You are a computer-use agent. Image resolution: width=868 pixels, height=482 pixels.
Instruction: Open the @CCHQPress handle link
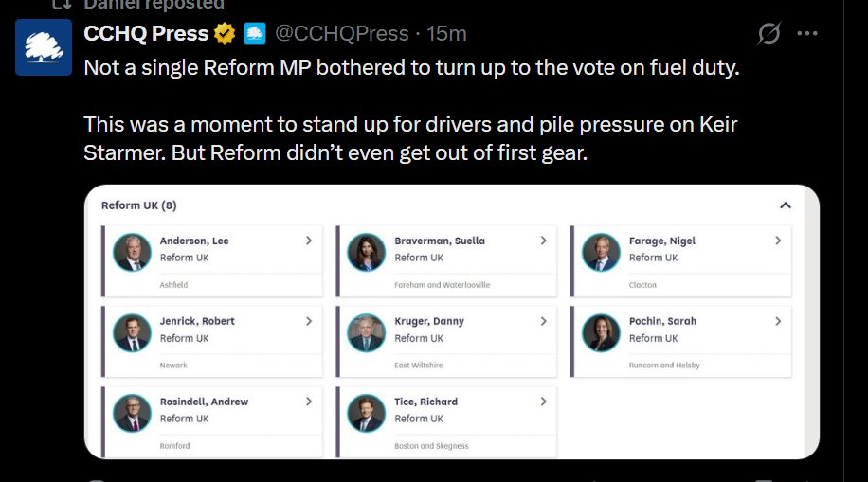(x=342, y=34)
